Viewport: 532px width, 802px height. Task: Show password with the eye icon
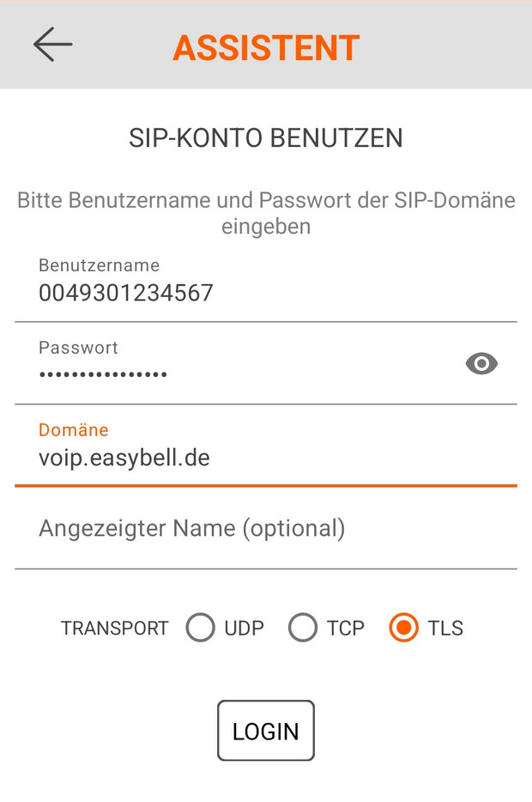(481, 364)
